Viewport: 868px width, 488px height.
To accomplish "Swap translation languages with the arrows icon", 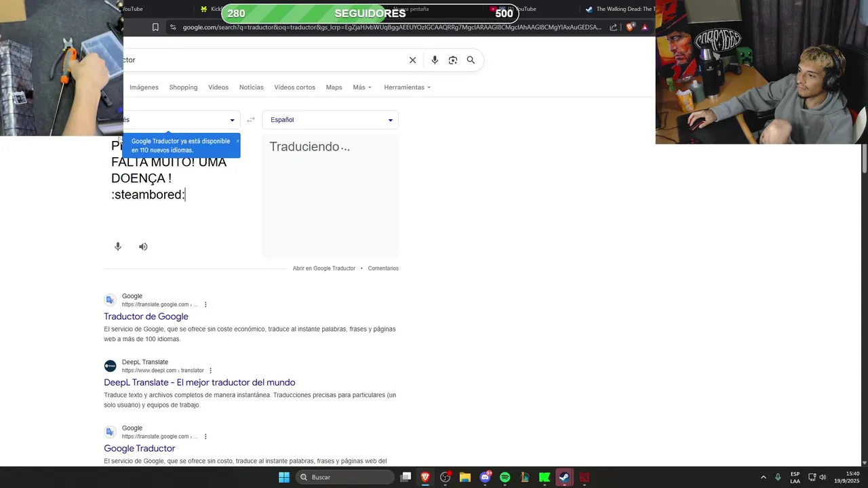I will 251,119.
